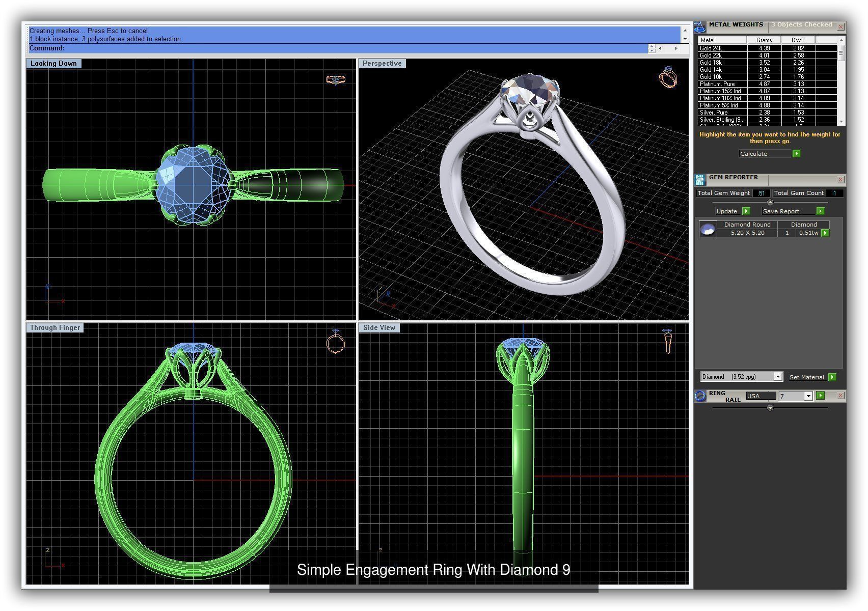Screen dimensions: 868x611
Task: Open the ring size 7 dropdown
Action: tap(808, 396)
